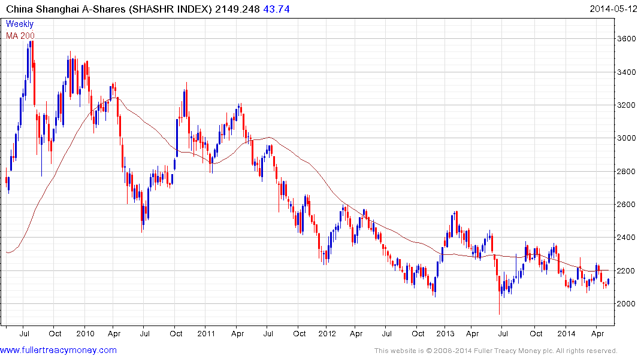Click the 2011 year label on time axis

click(x=206, y=333)
